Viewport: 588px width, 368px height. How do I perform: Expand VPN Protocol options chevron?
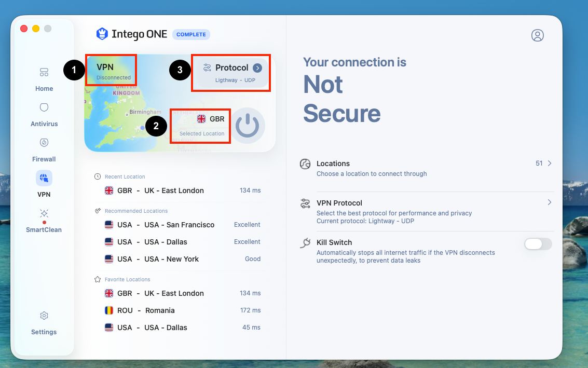pyautogui.click(x=550, y=202)
